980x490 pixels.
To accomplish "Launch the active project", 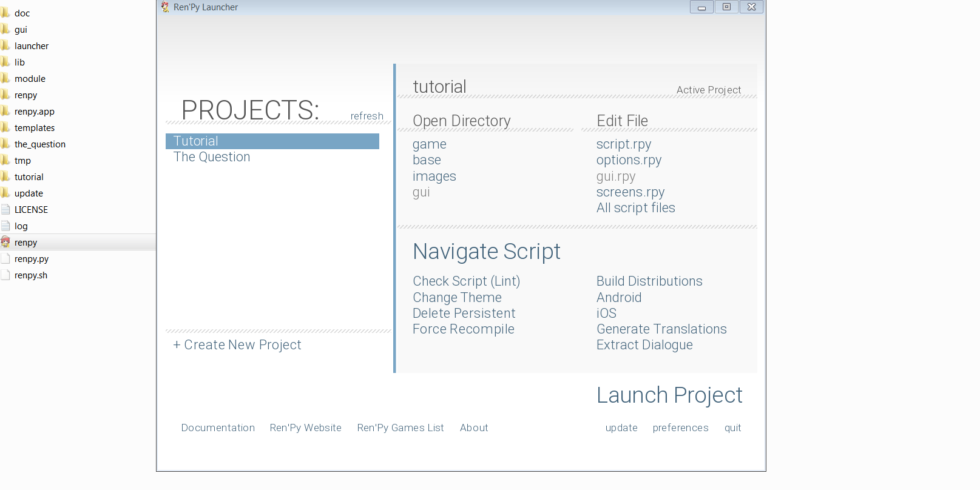I will coord(669,395).
